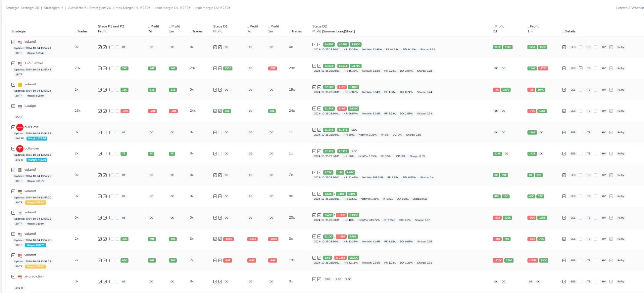Click the Strategie column header

(19, 31)
